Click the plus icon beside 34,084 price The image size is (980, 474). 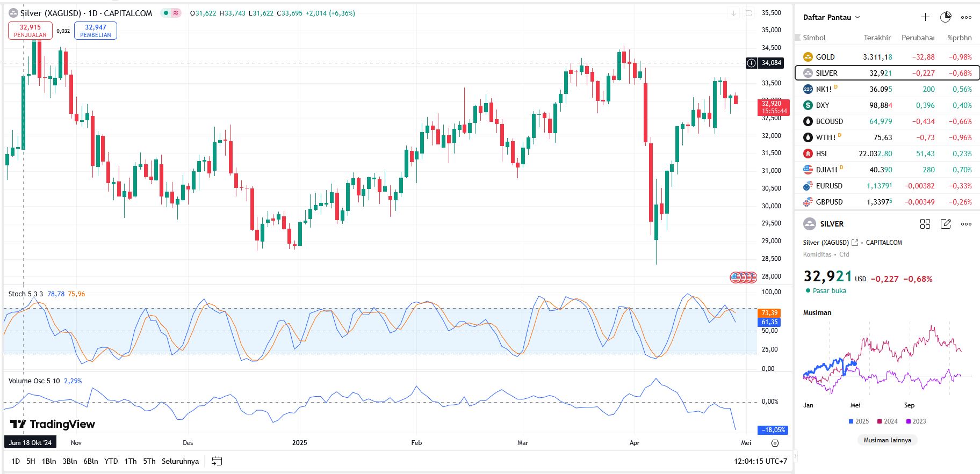point(751,63)
